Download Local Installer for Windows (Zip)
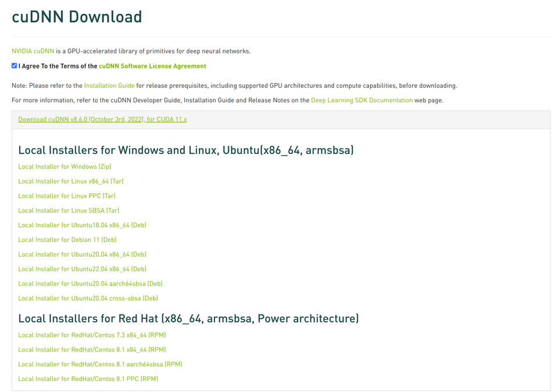 click(x=65, y=167)
